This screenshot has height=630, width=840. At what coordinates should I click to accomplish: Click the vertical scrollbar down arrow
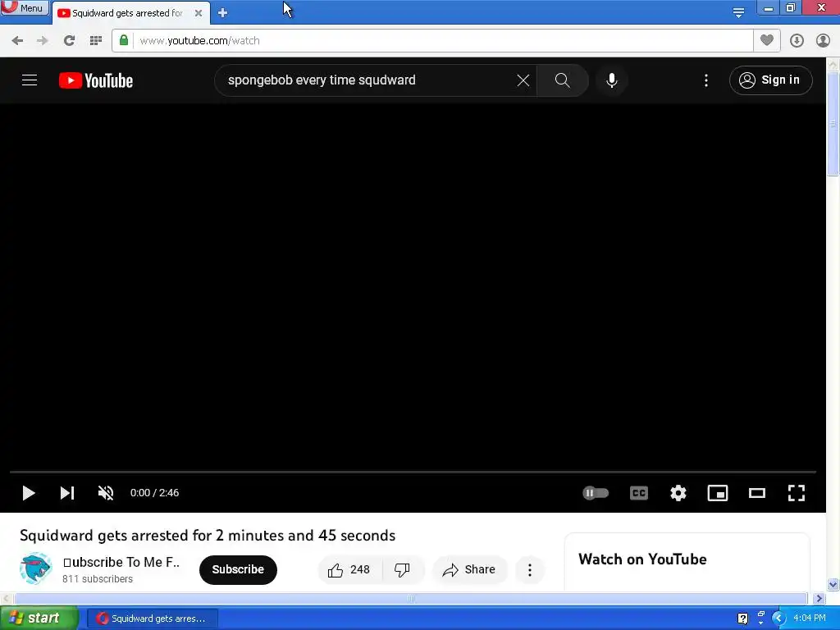(x=833, y=584)
